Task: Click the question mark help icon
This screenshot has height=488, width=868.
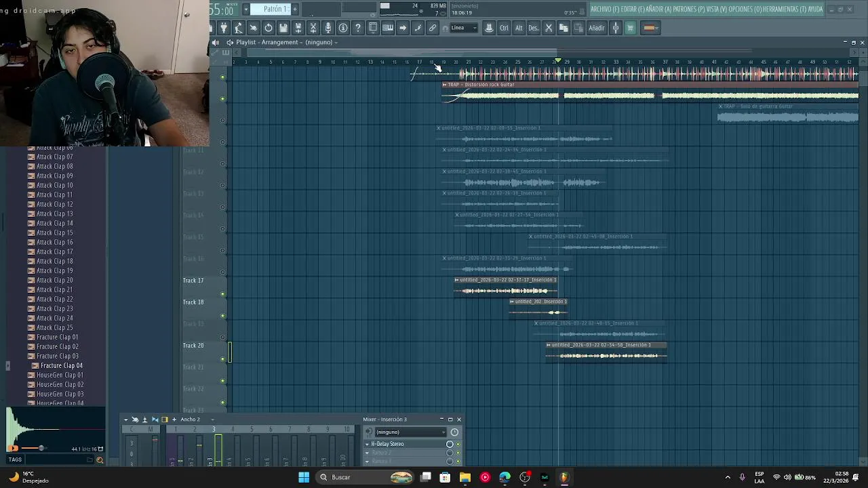Action: coord(358,28)
